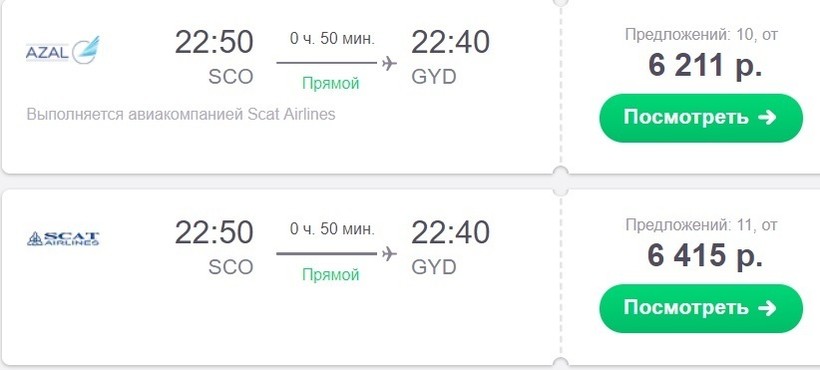This screenshot has width=820, height=370.
Task: Select SCAT arrival time 22:40
Action: 450,233
